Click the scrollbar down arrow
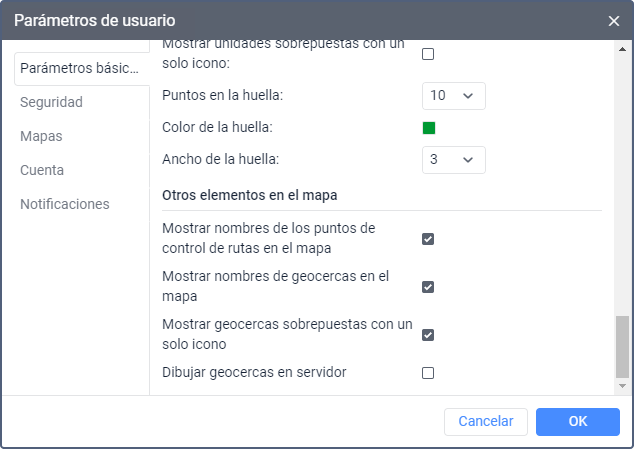This screenshot has width=634, height=449. pos(622,385)
